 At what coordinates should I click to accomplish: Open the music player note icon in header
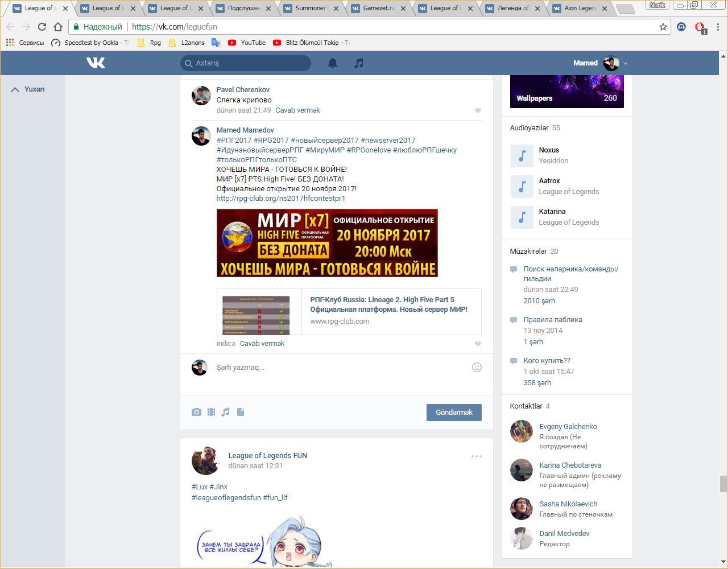(x=358, y=63)
